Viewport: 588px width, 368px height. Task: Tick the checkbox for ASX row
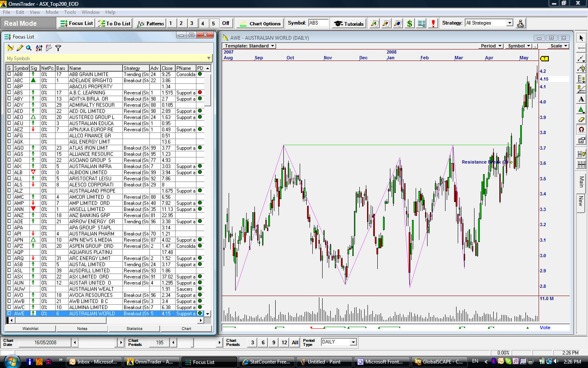pos(9,277)
